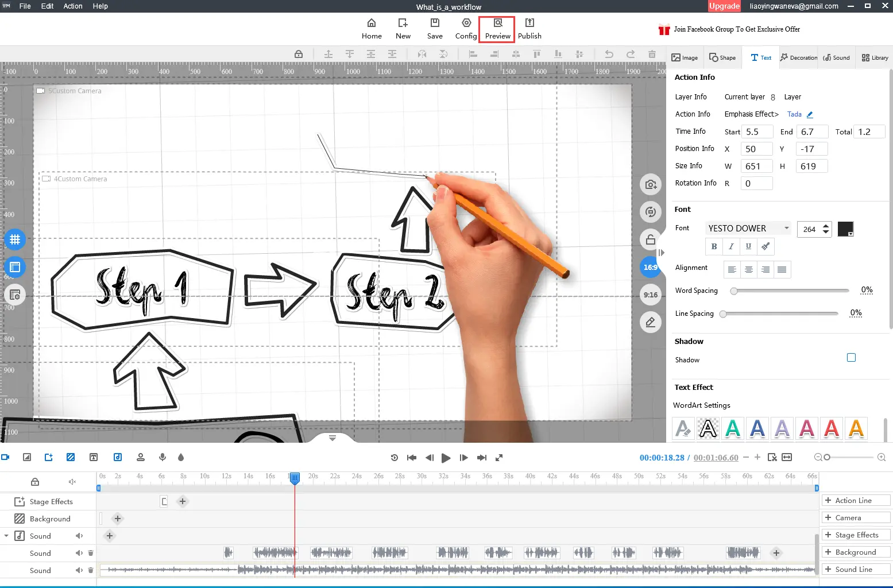Click the Upgrade button
The width and height of the screenshot is (893, 588).
pyautogui.click(x=724, y=6)
